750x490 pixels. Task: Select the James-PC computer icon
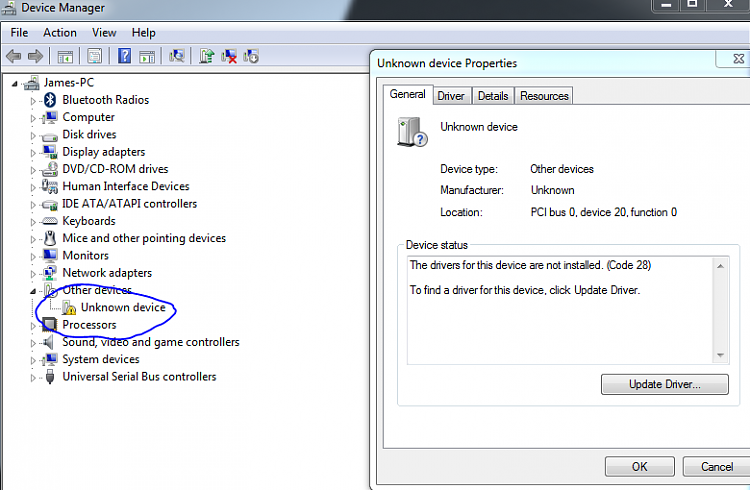point(32,83)
